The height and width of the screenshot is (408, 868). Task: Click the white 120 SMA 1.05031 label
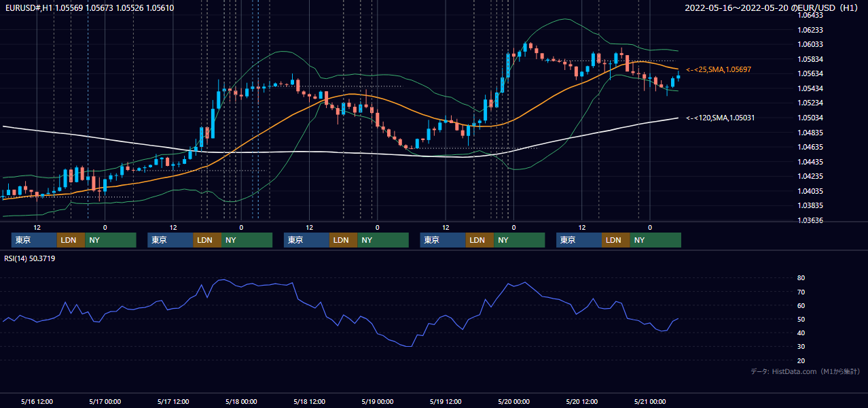tap(720, 118)
